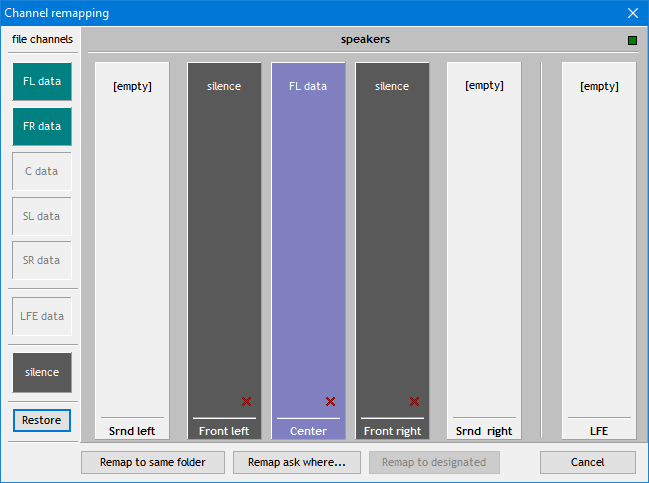Clear Front right using its red X
Screen dimensions: 649x483
414,401
